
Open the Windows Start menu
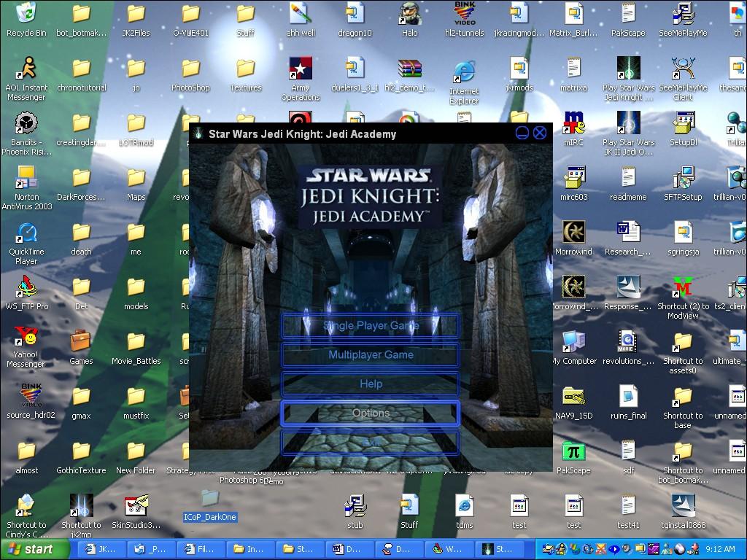pyautogui.click(x=29, y=549)
